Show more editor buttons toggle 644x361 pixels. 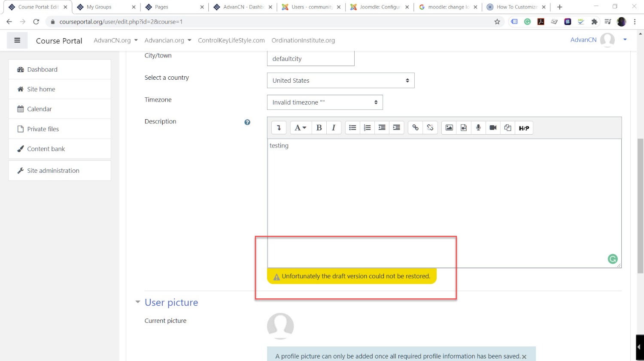tap(279, 128)
